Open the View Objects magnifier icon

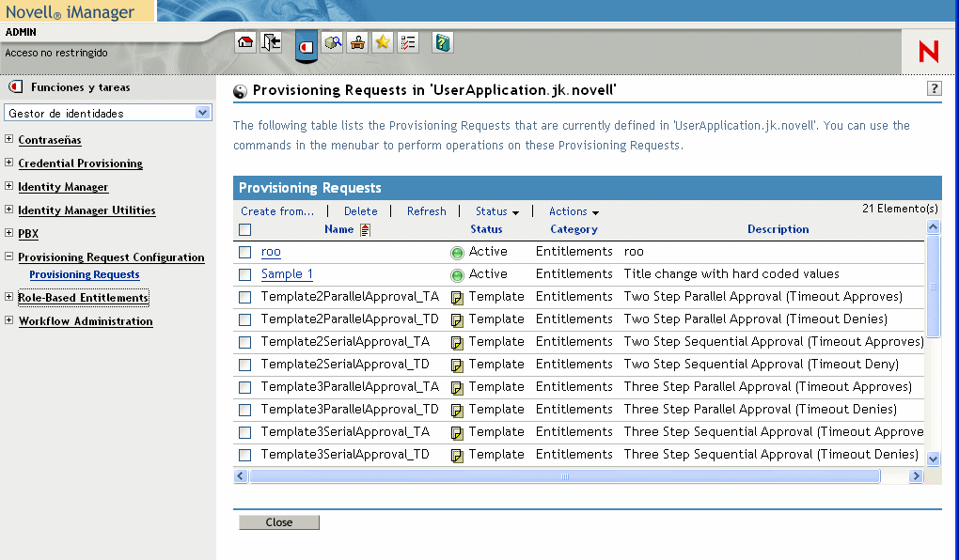coord(332,43)
